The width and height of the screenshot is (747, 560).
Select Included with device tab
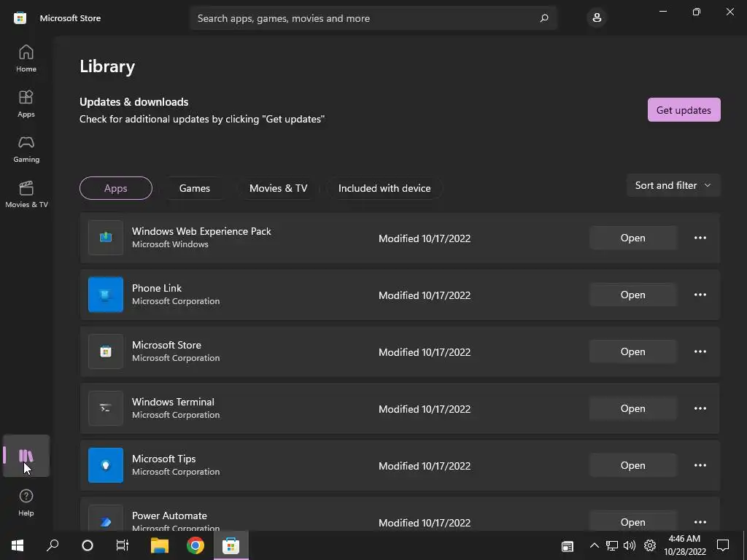pos(384,188)
